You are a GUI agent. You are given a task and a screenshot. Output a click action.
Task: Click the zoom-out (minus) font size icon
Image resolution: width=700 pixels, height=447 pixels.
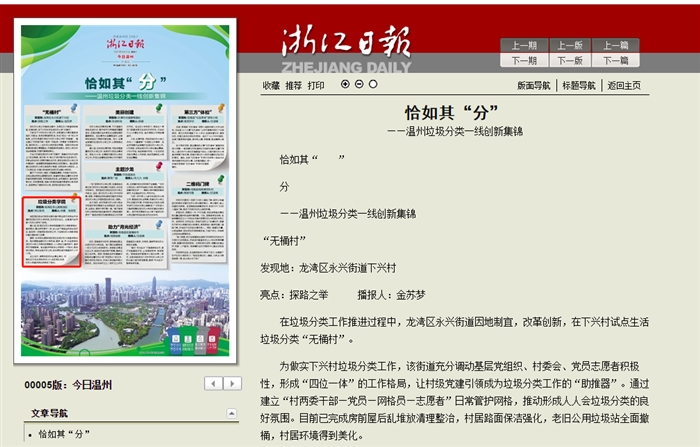click(x=359, y=84)
